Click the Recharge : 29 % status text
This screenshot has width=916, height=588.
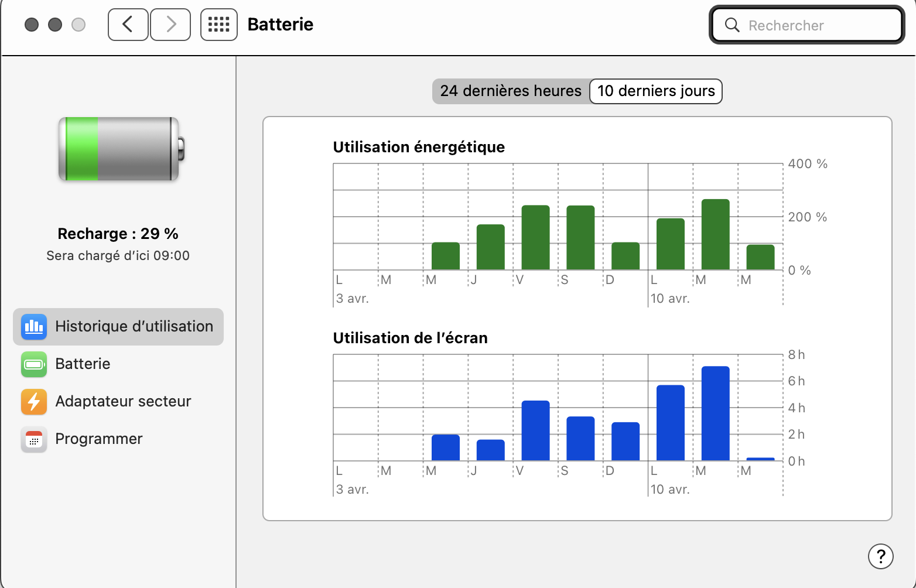[118, 234]
